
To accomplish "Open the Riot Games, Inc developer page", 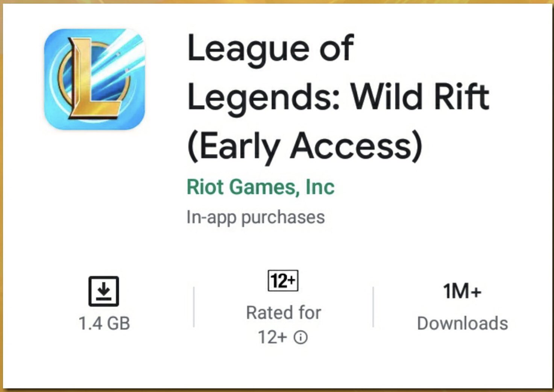I will click(x=261, y=187).
